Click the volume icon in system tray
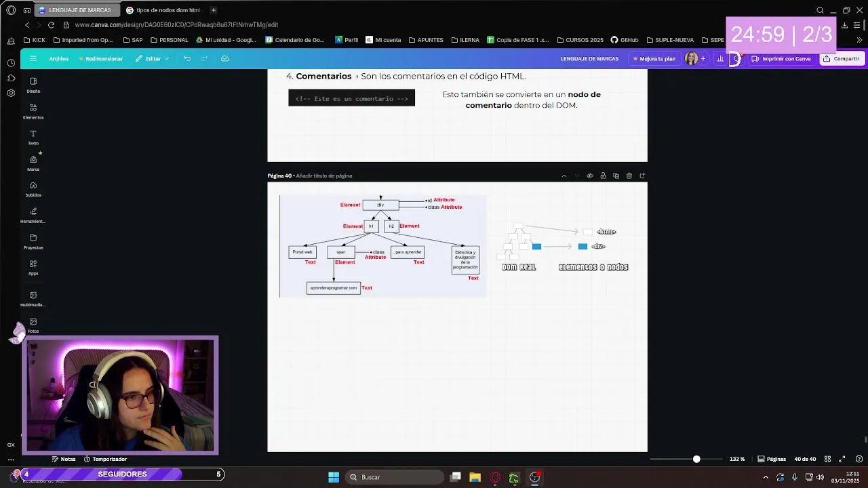Viewport: 868px width, 488px height. (x=821, y=477)
